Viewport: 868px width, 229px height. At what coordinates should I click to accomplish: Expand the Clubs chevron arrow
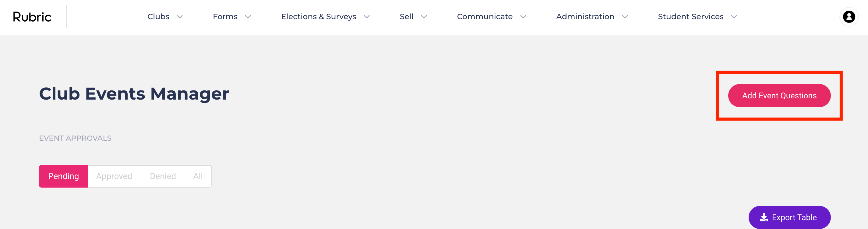point(180,17)
